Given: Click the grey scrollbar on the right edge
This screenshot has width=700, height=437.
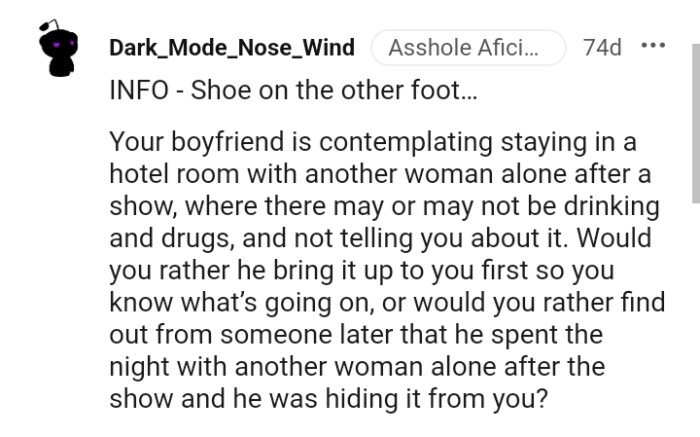Looking at the screenshot, I should [x=695, y=120].
